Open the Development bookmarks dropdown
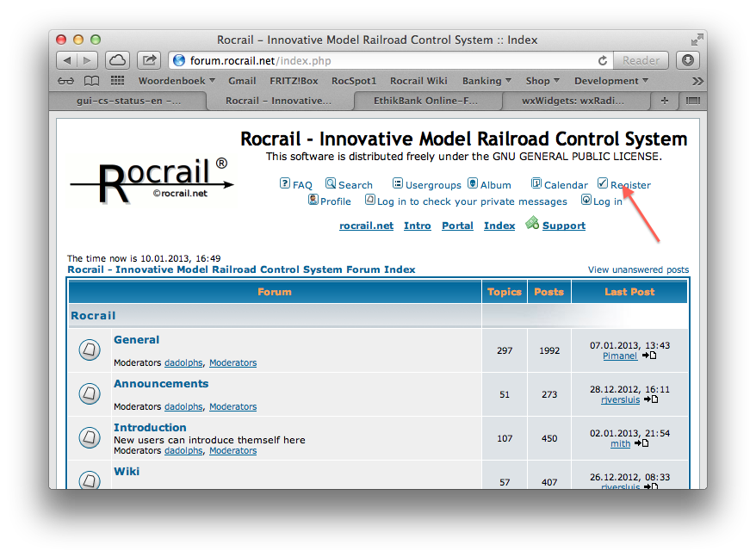The height and width of the screenshot is (557, 756). 611,81
